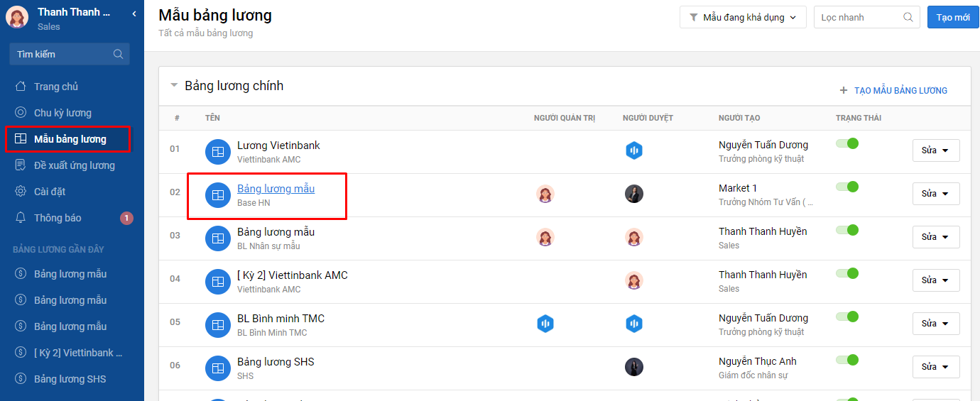Open Sửa dropdown for Bảng lương mẫu Base HN
The width and height of the screenshot is (980, 401).
(x=936, y=194)
